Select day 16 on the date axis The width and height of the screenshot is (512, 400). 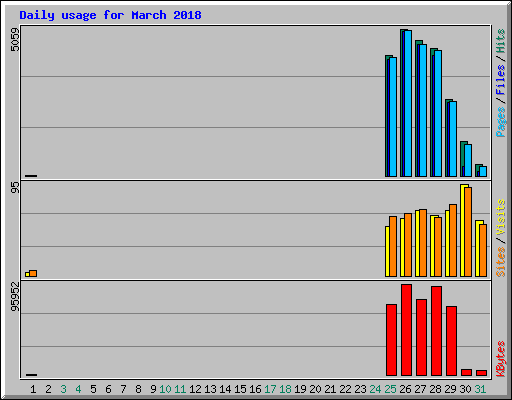(x=255, y=389)
